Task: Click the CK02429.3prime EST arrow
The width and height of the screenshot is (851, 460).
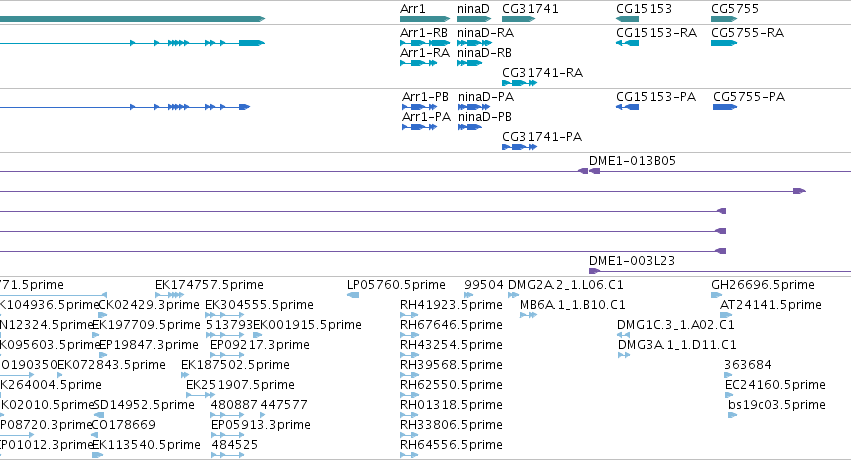Action: 103,315
